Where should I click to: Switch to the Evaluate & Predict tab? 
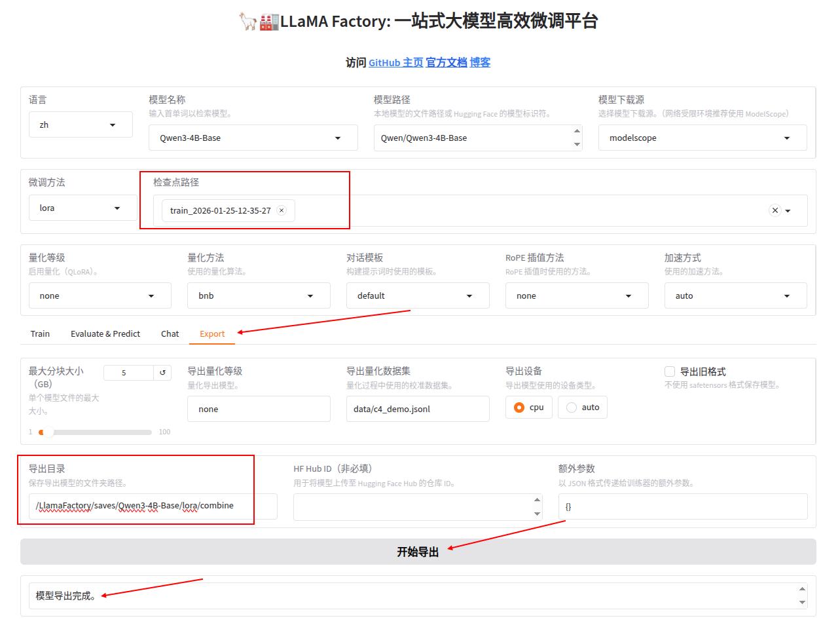click(x=105, y=333)
